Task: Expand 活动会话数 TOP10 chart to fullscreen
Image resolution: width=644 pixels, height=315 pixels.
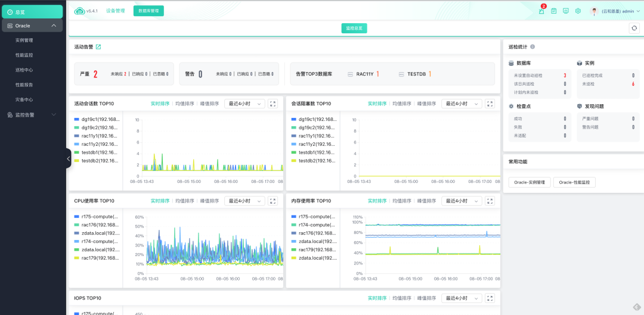Action: [x=273, y=104]
